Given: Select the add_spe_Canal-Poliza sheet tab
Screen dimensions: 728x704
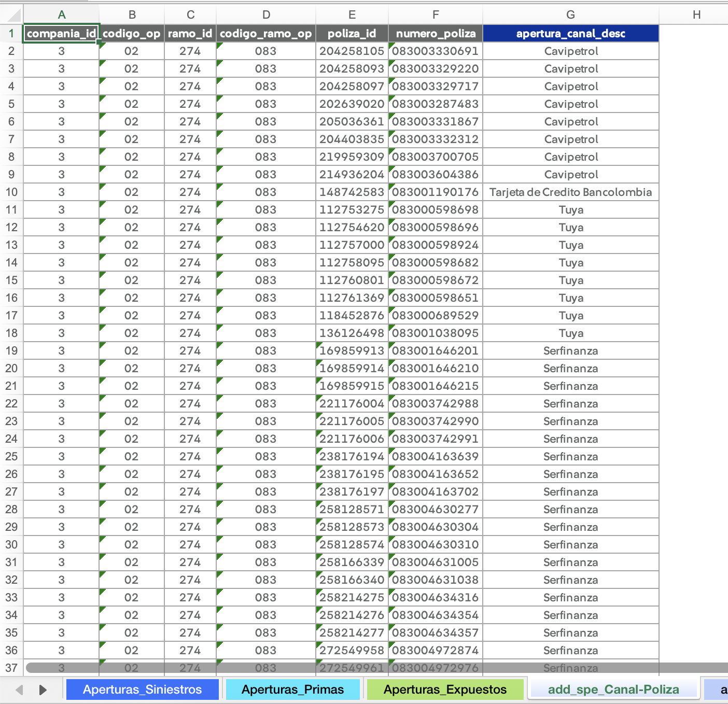Looking at the screenshot, I should pos(613,689).
